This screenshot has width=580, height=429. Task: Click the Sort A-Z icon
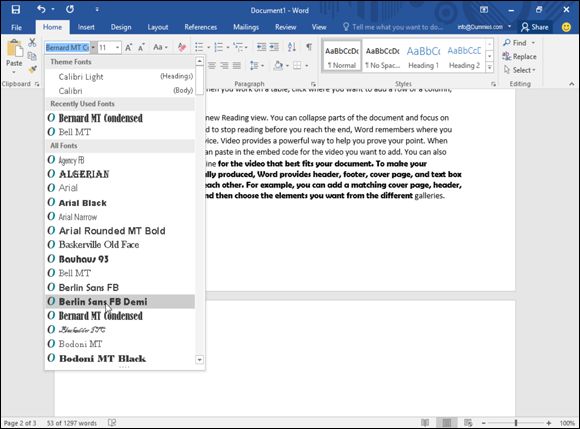coord(291,47)
